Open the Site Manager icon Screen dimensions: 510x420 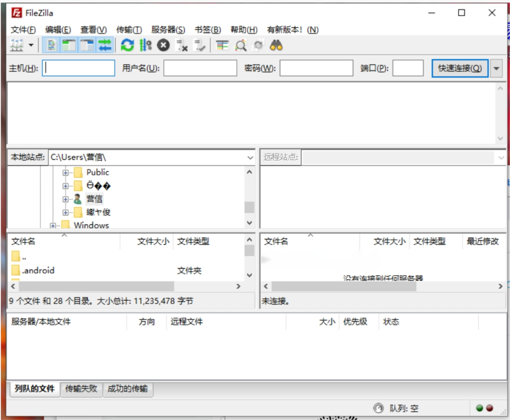(17, 46)
